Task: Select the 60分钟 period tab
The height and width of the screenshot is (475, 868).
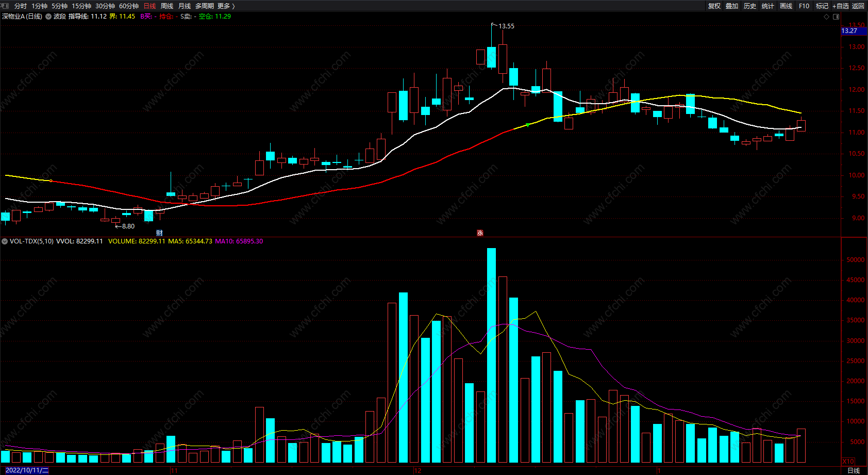Action: tap(129, 6)
